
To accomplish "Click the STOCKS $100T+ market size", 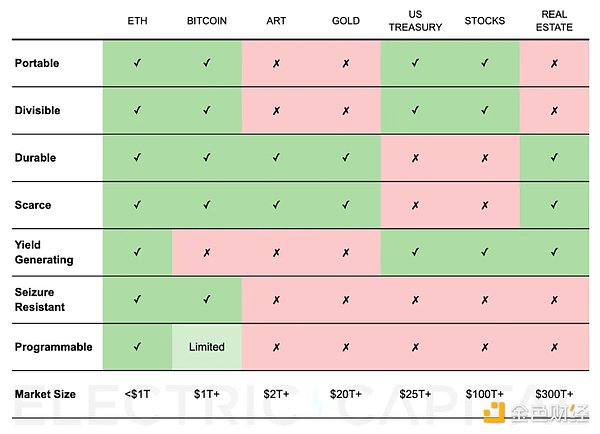I will [485, 394].
